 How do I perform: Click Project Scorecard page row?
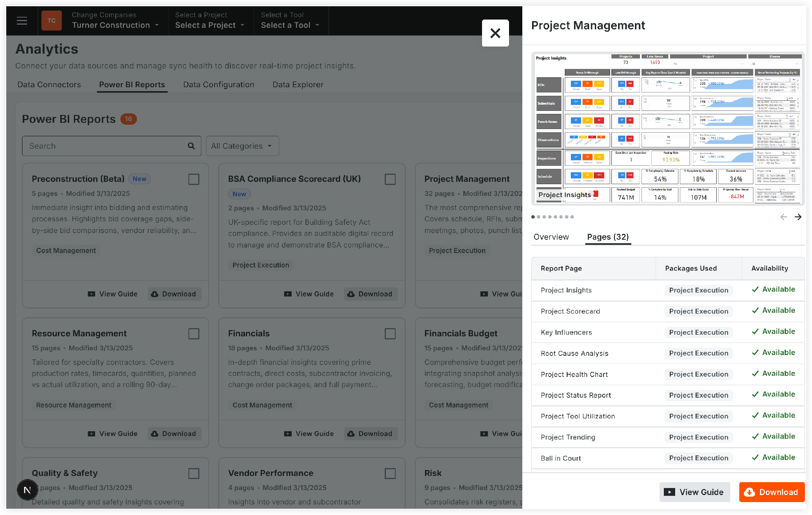668,311
